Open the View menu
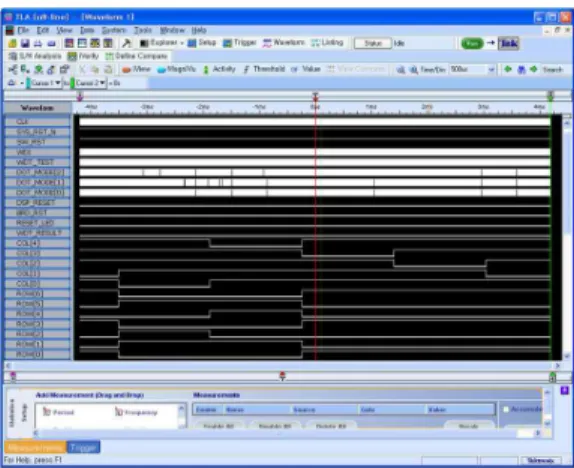 (x=64, y=30)
